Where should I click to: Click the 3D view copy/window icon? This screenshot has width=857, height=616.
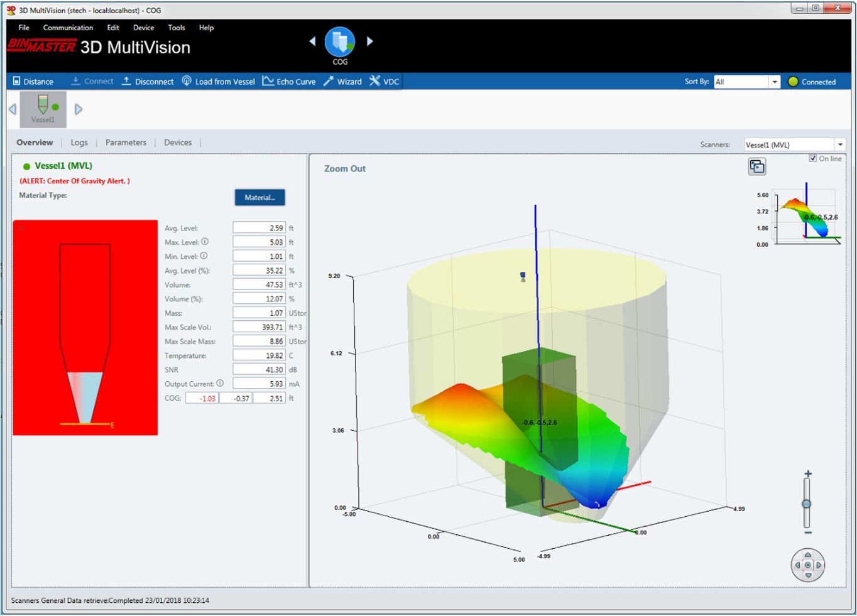tap(757, 166)
